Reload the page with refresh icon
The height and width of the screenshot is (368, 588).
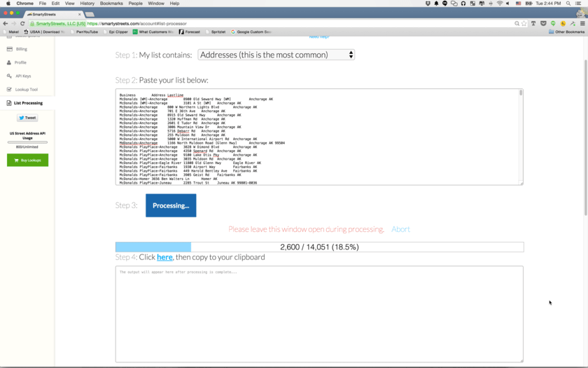pos(22,23)
